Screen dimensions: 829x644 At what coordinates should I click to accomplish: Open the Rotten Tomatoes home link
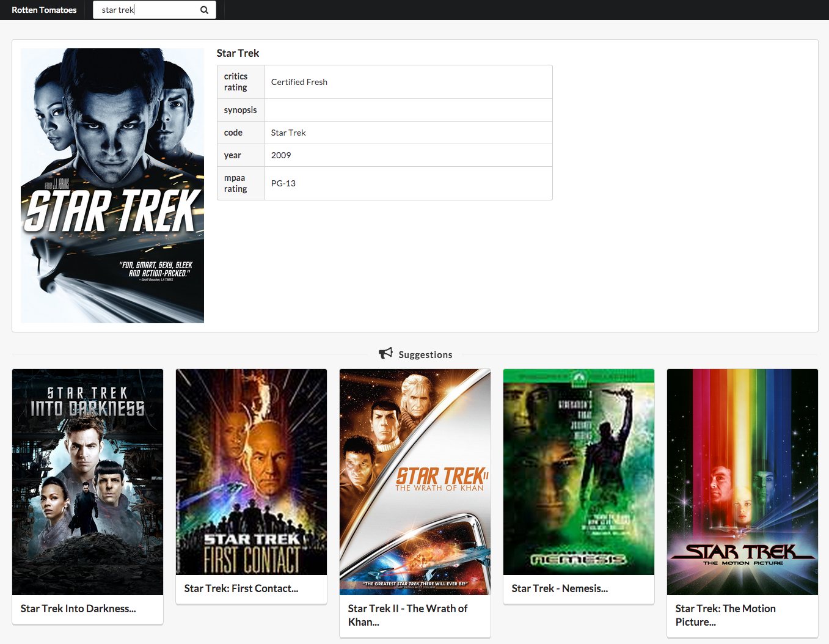(x=44, y=10)
